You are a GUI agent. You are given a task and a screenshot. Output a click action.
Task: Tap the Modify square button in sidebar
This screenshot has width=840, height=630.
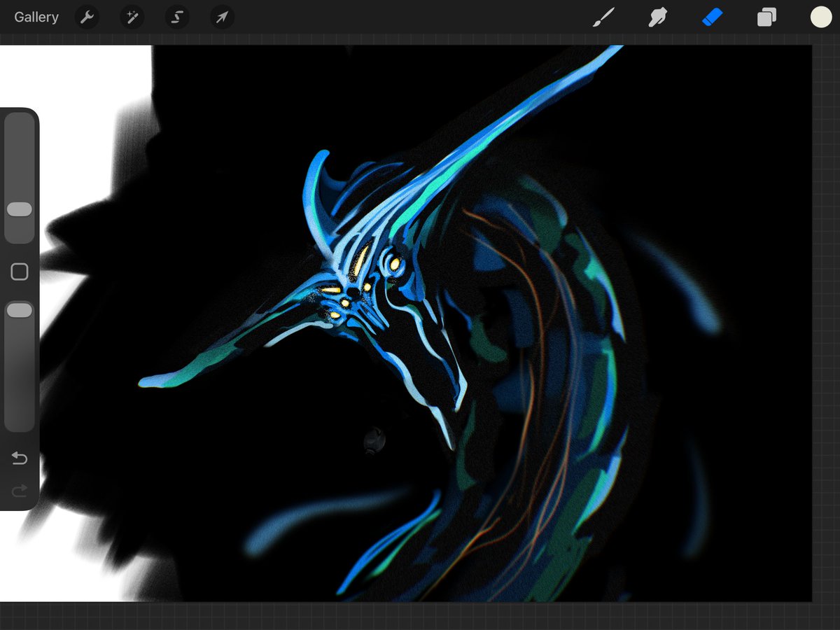pyautogui.click(x=20, y=272)
